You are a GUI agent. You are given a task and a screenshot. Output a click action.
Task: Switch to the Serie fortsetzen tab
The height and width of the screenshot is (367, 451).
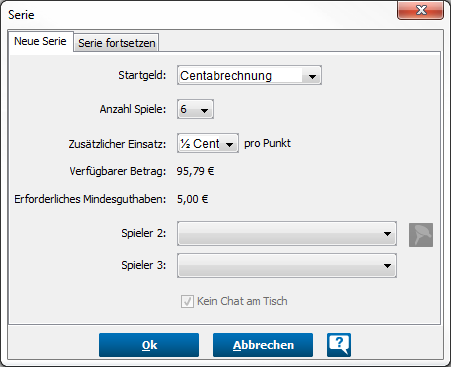[116, 43]
